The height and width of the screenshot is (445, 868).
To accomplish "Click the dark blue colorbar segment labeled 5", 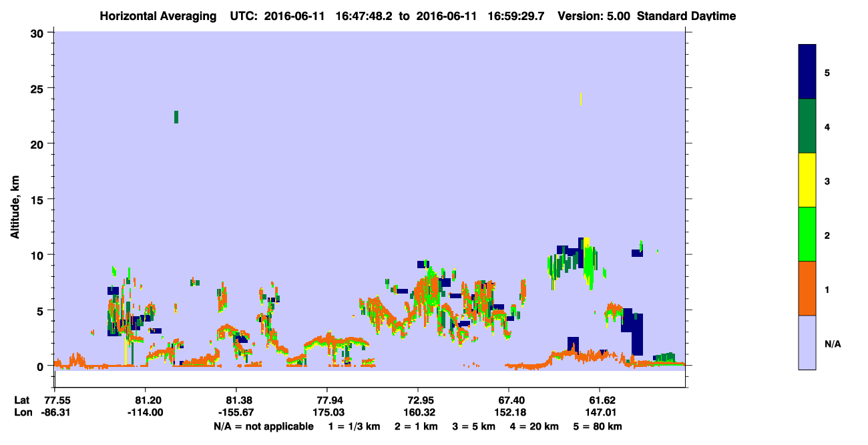I will pos(807,71).
